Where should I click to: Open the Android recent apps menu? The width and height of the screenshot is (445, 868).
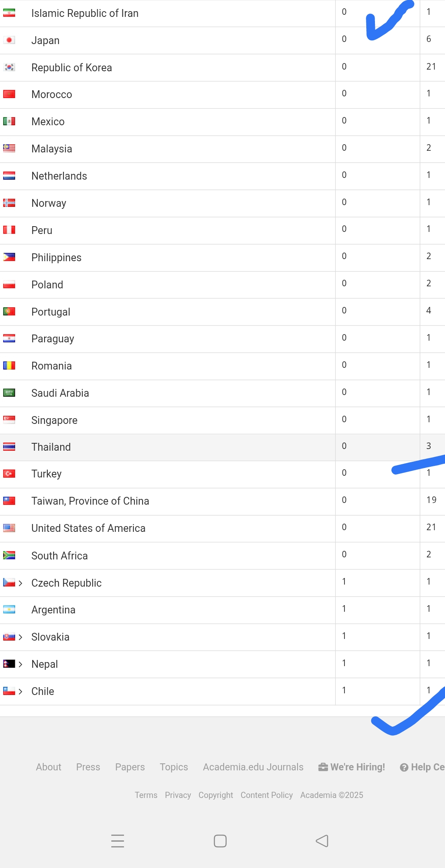tap(118, 841)
